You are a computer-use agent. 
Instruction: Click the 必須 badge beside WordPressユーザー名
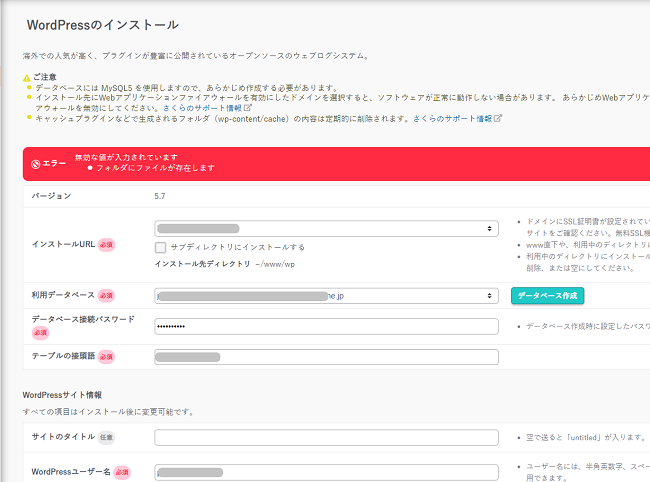click(x=122, y=472)
